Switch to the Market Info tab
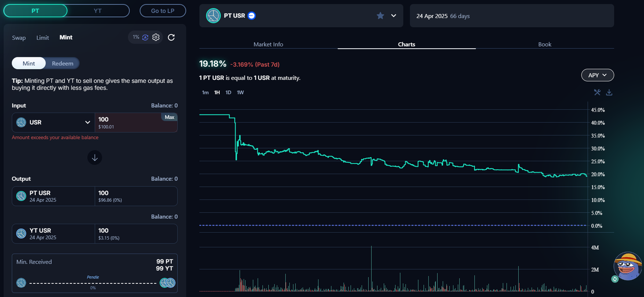The height and width of the screenshot is (297, 644). pyautogui.click(x=268, y=44)
